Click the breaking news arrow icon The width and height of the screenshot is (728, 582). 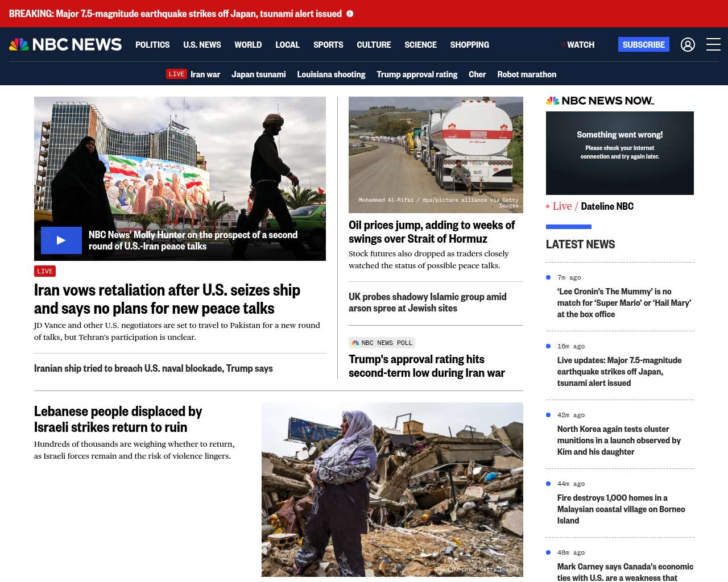(350, 14)
